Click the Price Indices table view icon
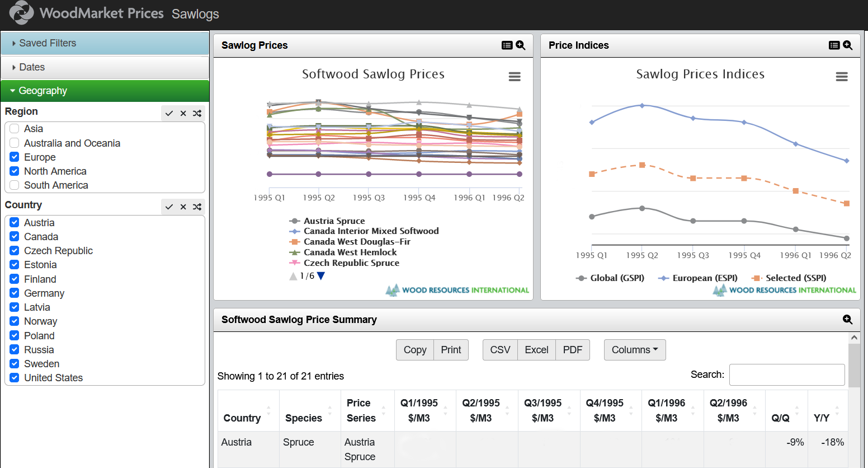 click(x=834, y=45)
